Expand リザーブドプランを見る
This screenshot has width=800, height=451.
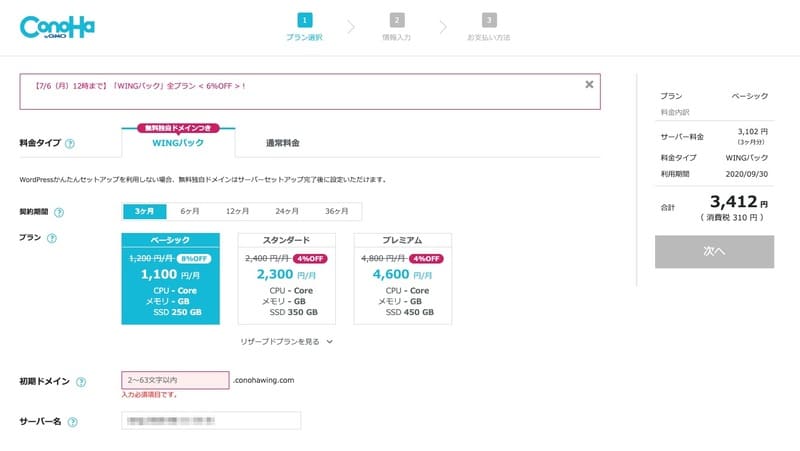pyautogui.click(x=286, y=342)
